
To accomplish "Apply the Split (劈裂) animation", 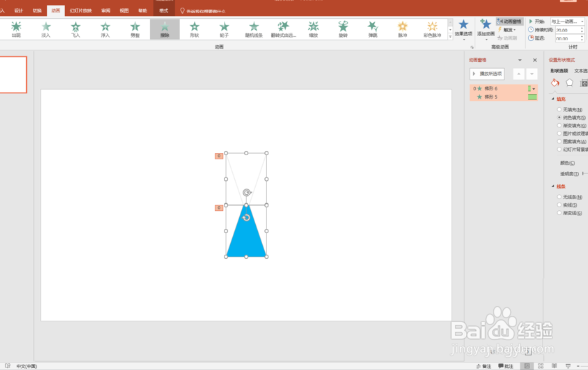I will [135, 29].
